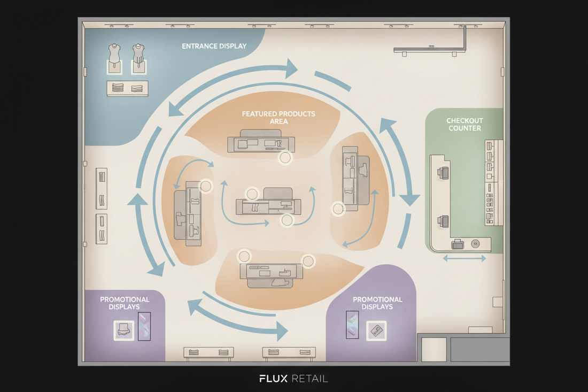Screen dimensions: 588x392
Task: Select the upper register on the checkout counter
Action: coord(443,173)
